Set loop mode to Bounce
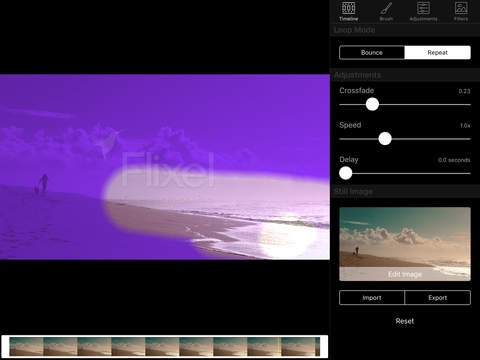The width and height of the screenshot is (480, 360). pyautogui.click(x=372, y=53)
